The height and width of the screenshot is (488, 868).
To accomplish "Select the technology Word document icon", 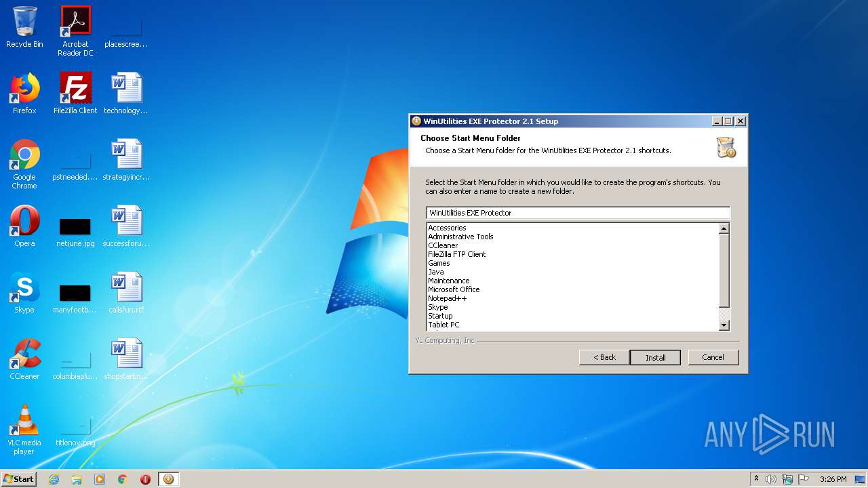I will click(x=126, y=94).
